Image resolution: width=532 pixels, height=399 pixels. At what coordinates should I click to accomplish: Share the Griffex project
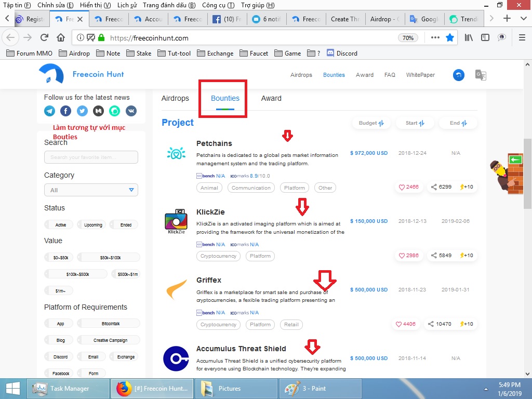coord(440,324)
